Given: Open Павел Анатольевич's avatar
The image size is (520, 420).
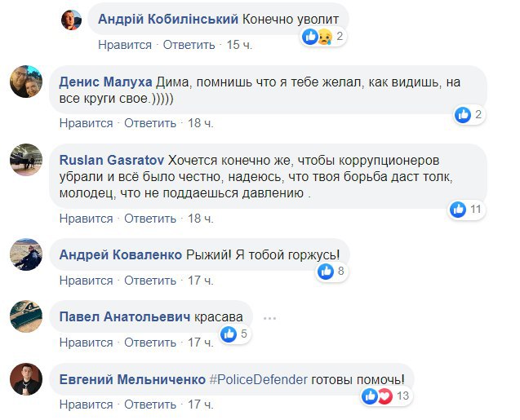Looking at the screenshot, I should [25, 316].
